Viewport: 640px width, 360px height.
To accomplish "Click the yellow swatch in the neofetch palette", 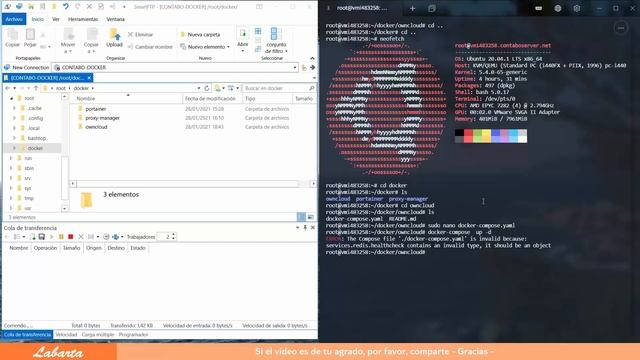I will click(486, 133).
